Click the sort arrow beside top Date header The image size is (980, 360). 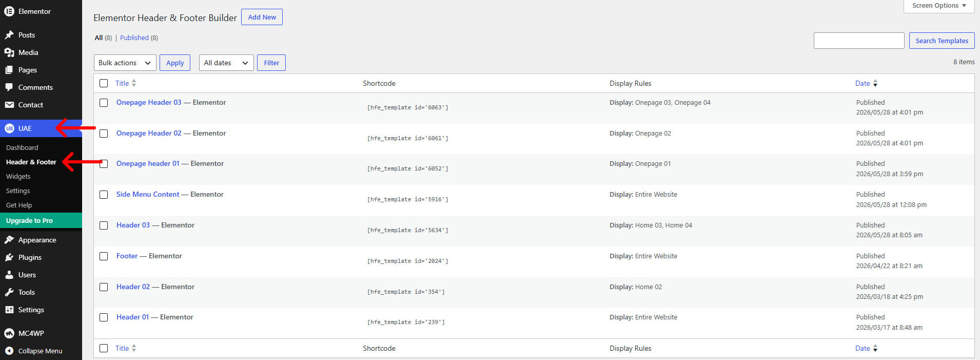(x=875, y=83)
